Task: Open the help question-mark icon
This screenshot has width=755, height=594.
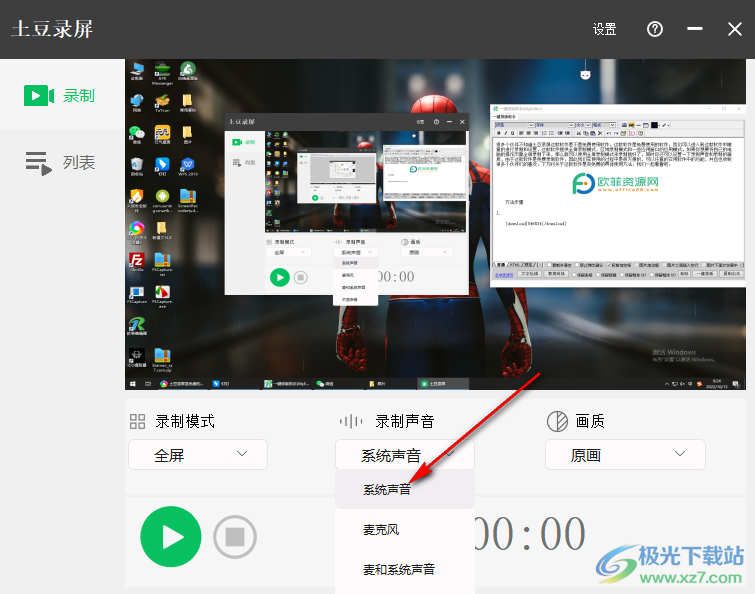Action: pyautogui.click(x=654, y=29)
